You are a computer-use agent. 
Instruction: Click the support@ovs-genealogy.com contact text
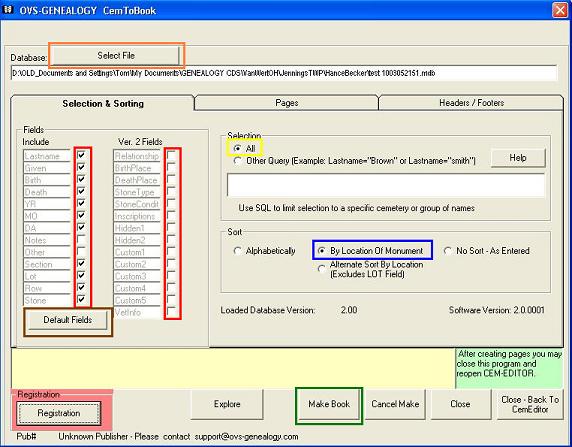pyautogui.click(x=246, y=436)
